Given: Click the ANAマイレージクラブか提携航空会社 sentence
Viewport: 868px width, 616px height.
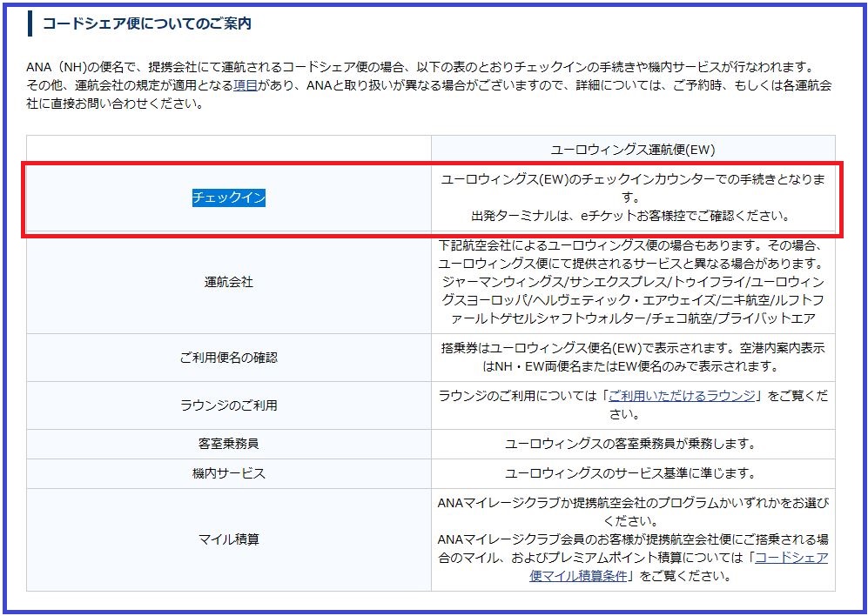Looking at the screenshot, I should (x=633, y=504).
